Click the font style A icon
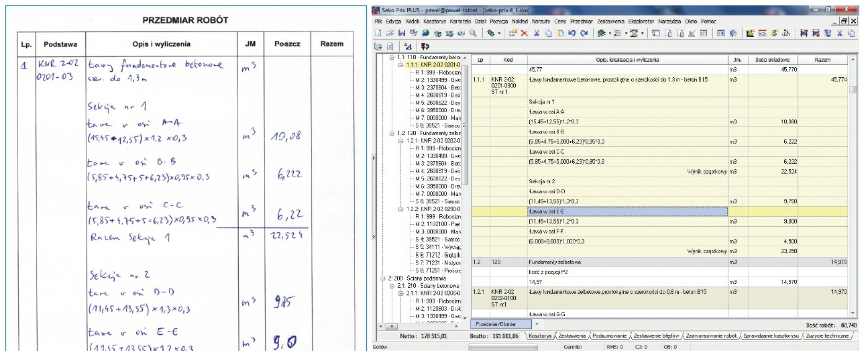The width and height of the screenshot is (868, 351). click(x=408, y=46)
